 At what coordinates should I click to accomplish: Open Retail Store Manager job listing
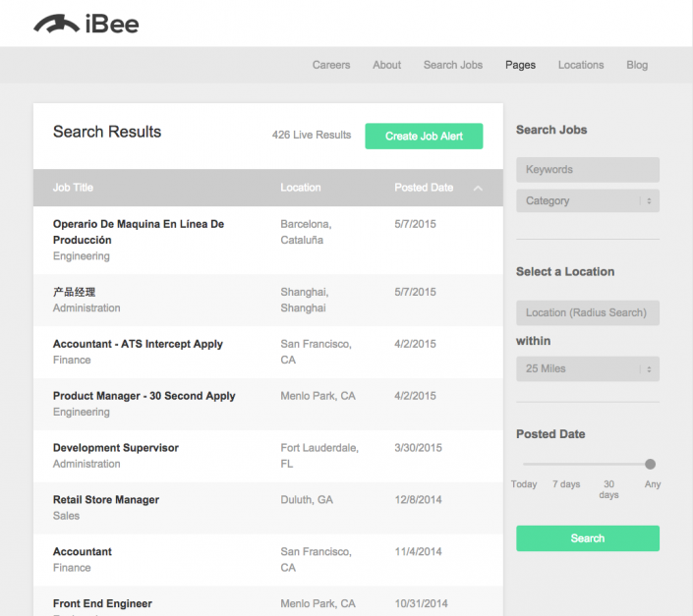pyautogui.click(x=106, y=499)
